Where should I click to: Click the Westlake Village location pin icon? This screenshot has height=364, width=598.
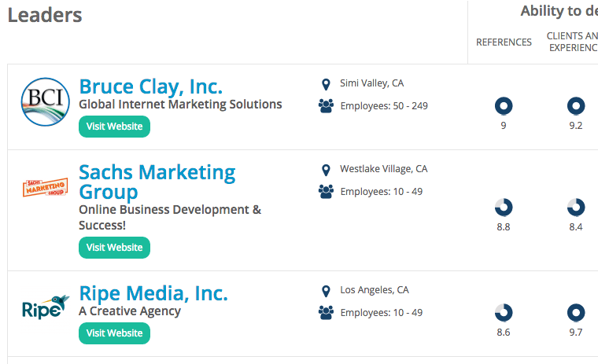coord(326,170)
